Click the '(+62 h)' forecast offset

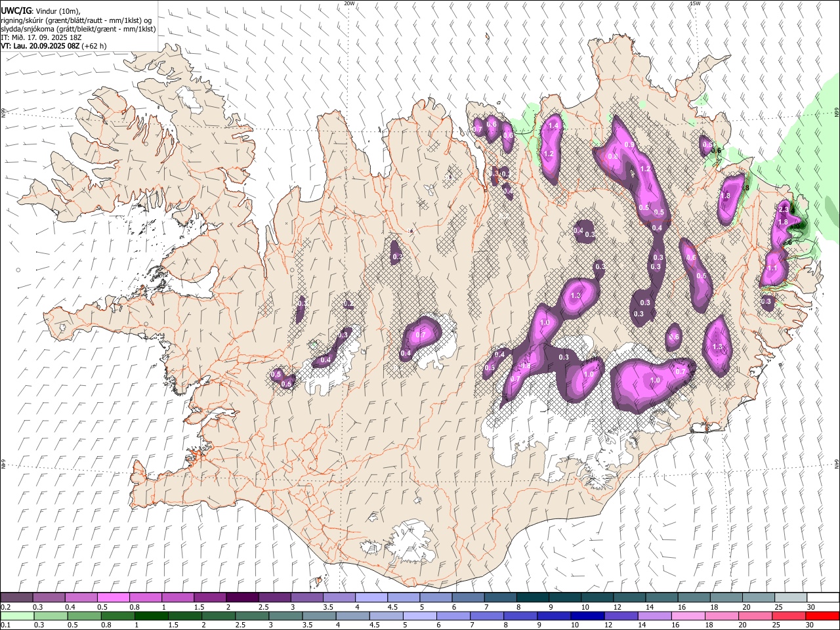(95, 46)
